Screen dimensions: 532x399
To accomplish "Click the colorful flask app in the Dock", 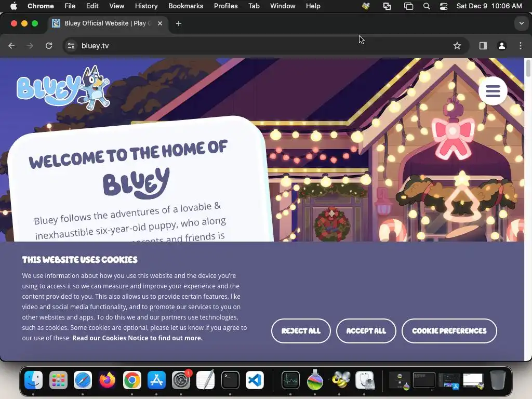I will 315,380.
